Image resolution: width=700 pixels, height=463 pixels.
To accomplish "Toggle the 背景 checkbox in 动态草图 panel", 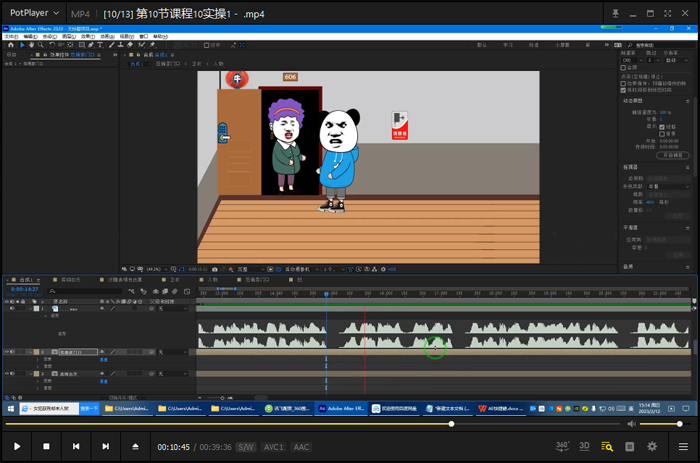I will click(662, 134).
